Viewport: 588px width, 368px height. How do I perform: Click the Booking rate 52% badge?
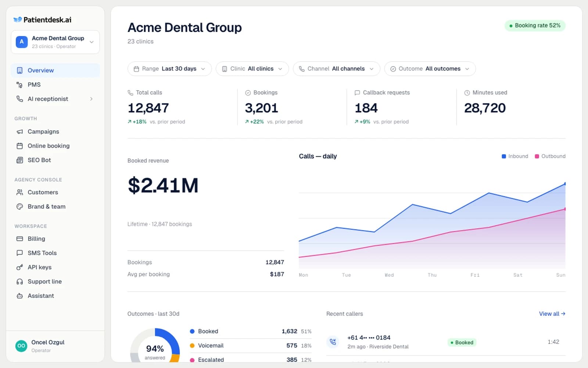[535, 25]
